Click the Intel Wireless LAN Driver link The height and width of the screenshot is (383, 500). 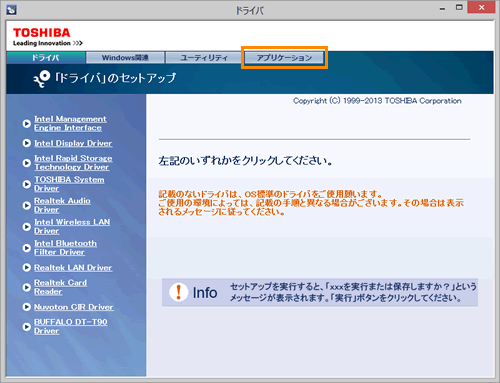coord(72,226)
